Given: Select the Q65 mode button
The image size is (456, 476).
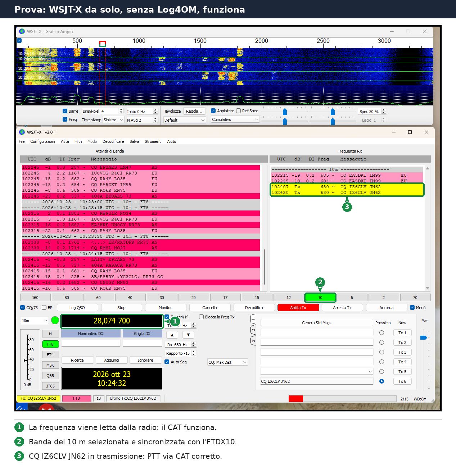Looking at the screenshot, I should pyautogui.click(x=50, y=376).
